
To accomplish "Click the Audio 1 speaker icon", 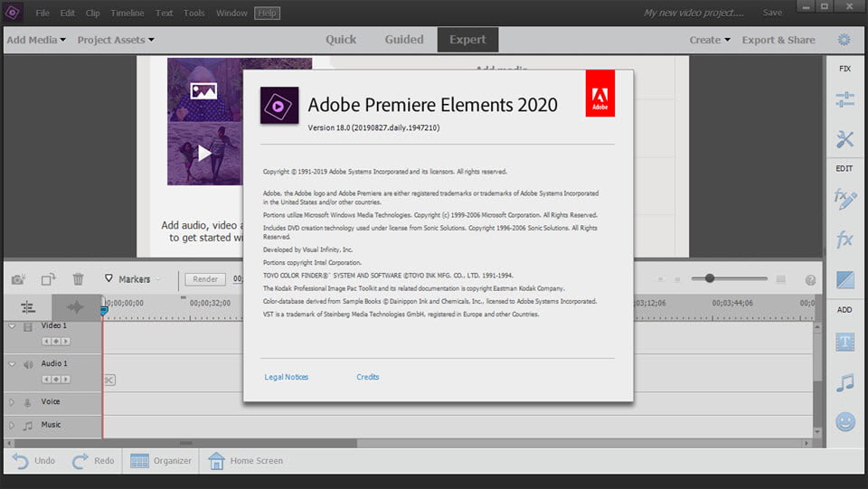I will [x=28, y=364].
